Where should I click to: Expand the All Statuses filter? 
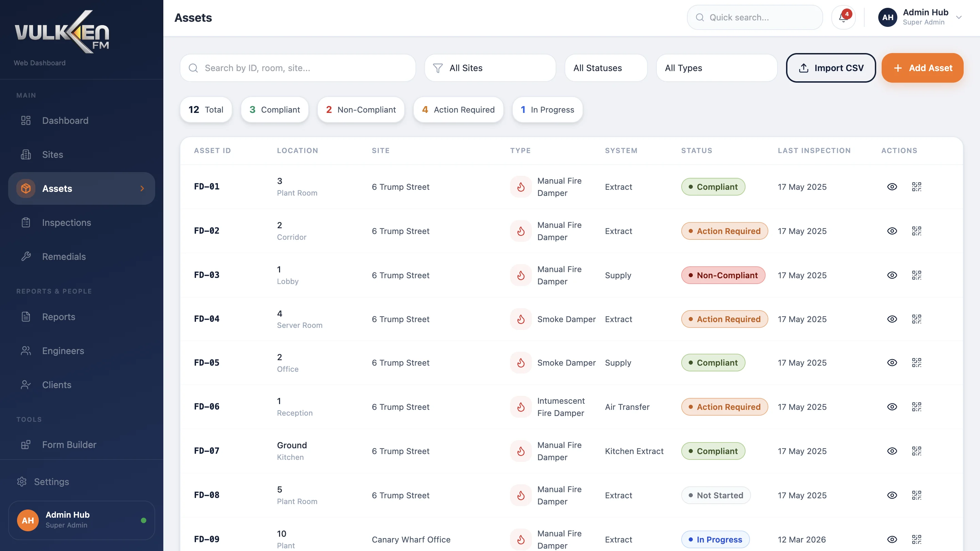click(606, 68)
